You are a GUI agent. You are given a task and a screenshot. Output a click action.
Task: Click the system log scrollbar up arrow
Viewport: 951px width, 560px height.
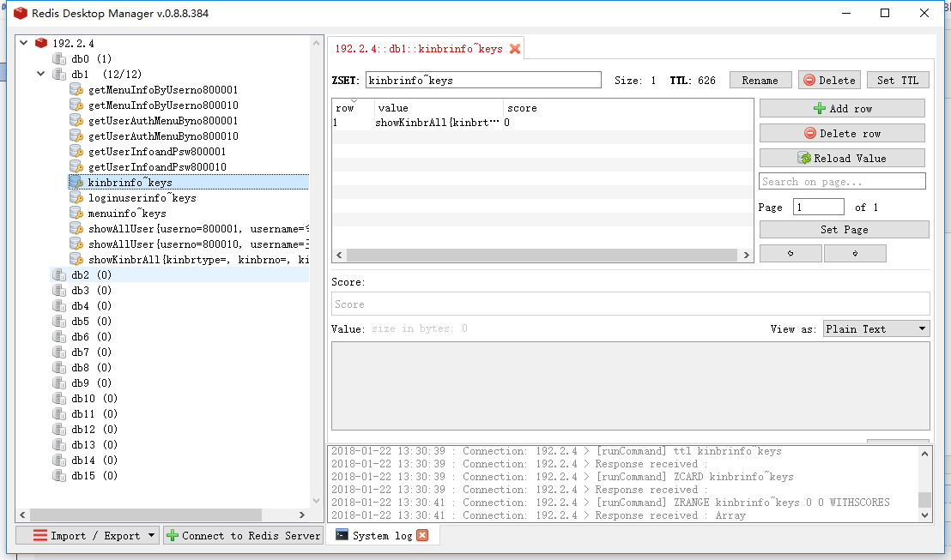pos(924,454)
